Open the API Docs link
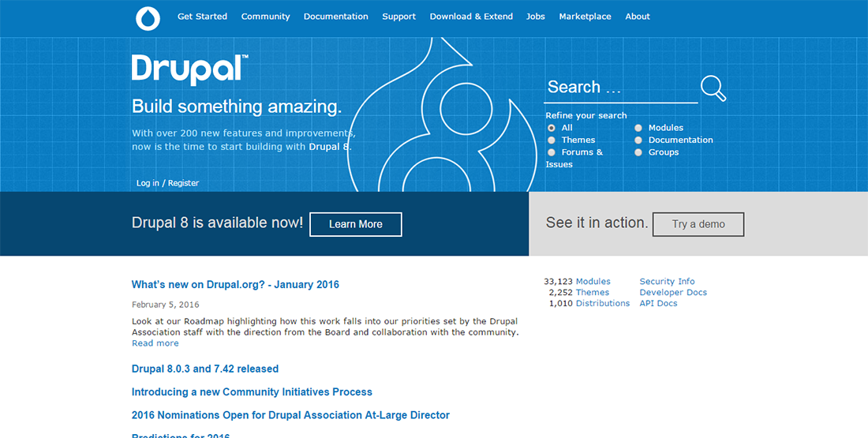This screenshot has width=868, height=438. (658, 304)
